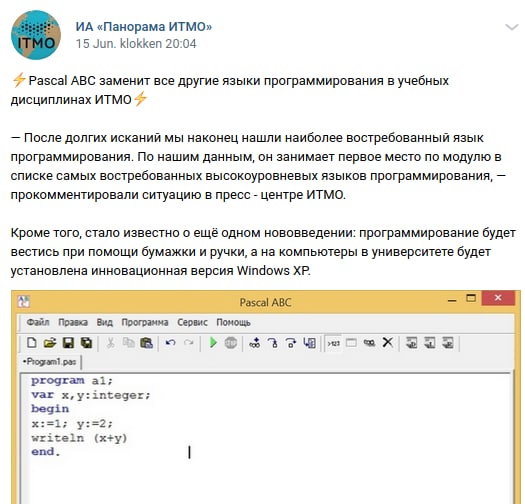Click the 'x:=1; y:=2;' code line
Image resolution: width=525 pixels, height=504 pixels.
click(x=72, y=424)
